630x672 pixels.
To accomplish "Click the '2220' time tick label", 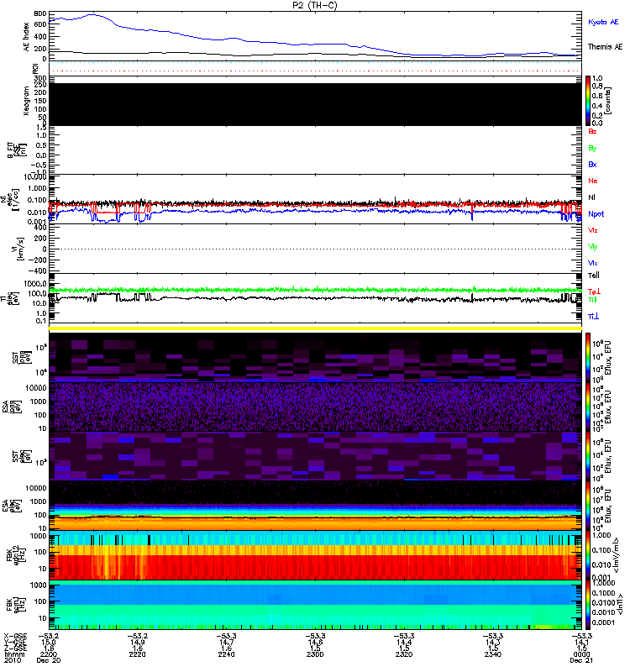I will [x=137, y=654].
